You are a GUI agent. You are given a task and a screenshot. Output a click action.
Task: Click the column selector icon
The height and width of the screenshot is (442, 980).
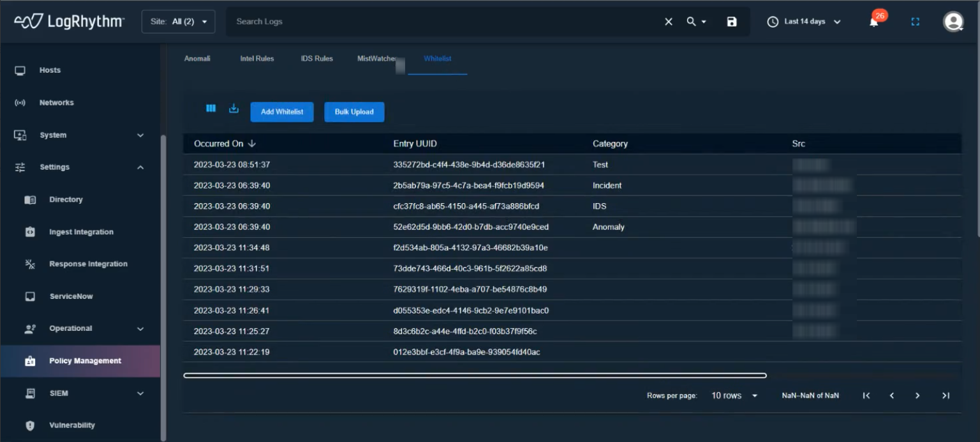(x=211, y=109)
